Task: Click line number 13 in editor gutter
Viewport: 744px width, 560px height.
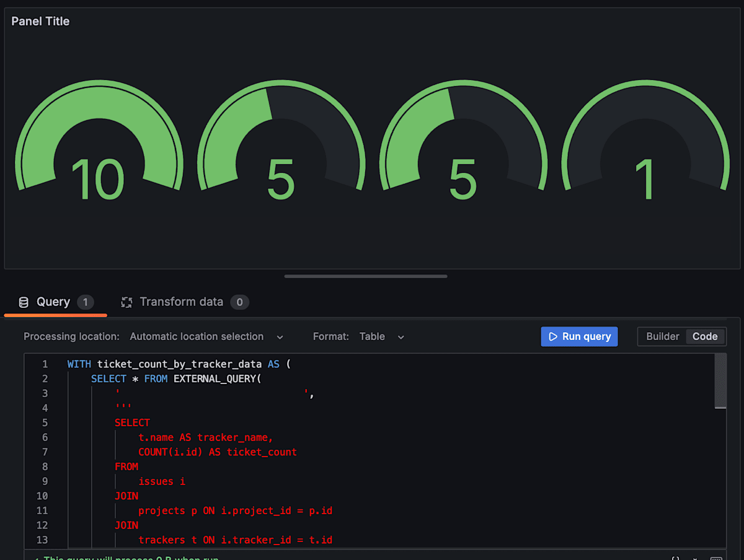Action: tap(42, 540)
